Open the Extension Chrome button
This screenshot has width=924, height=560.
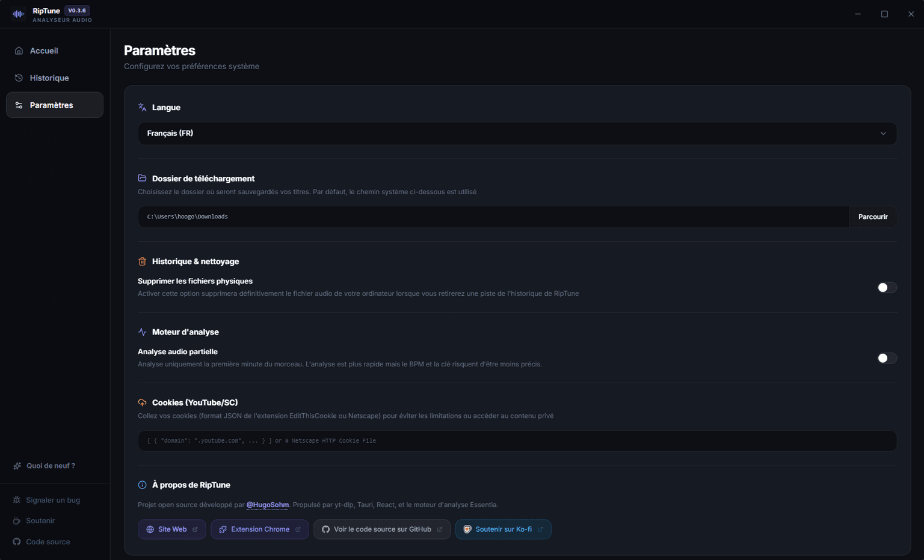[x=260, y=529]
